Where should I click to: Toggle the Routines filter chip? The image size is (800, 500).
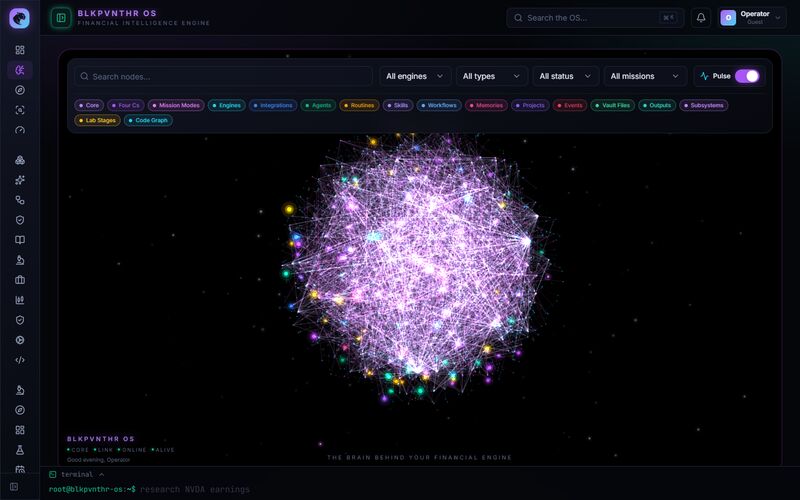[359, 106]
